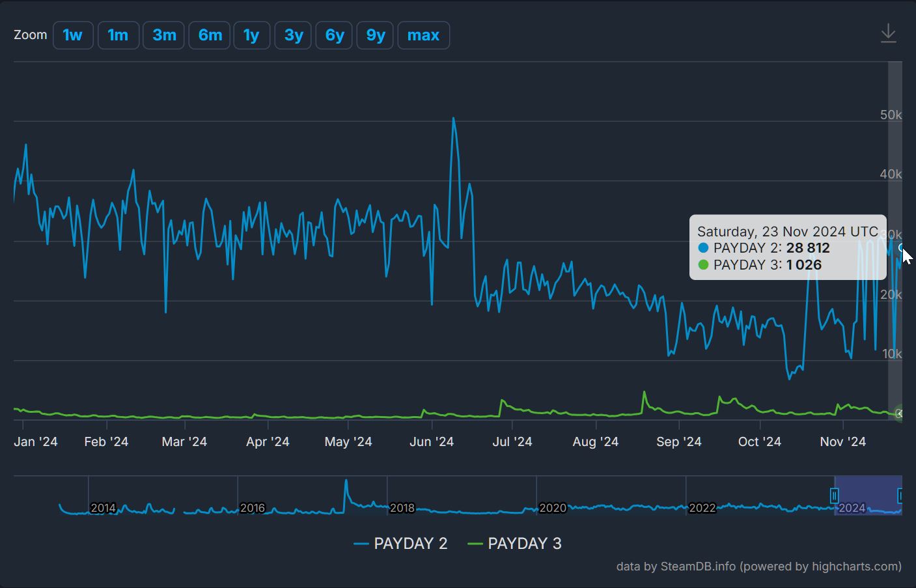The image size is (916, 588).
Task: Click the highlighted 2024 navigator selection
Action: [x=867, y=496]
